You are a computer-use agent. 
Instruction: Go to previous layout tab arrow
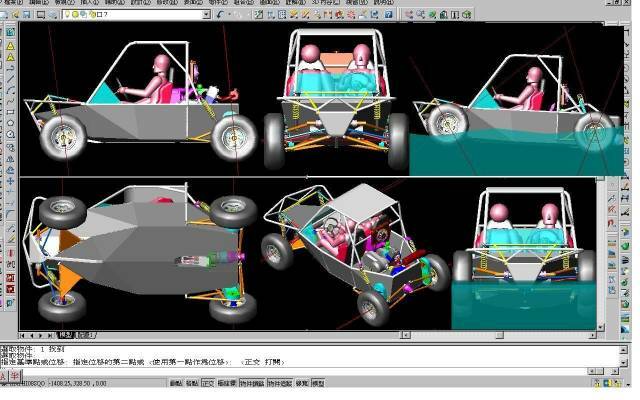point(31,335)
